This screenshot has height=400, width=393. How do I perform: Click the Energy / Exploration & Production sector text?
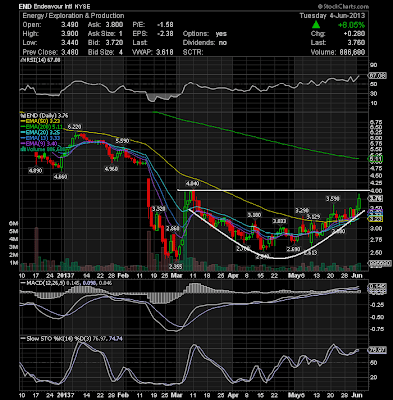point(73,16)
